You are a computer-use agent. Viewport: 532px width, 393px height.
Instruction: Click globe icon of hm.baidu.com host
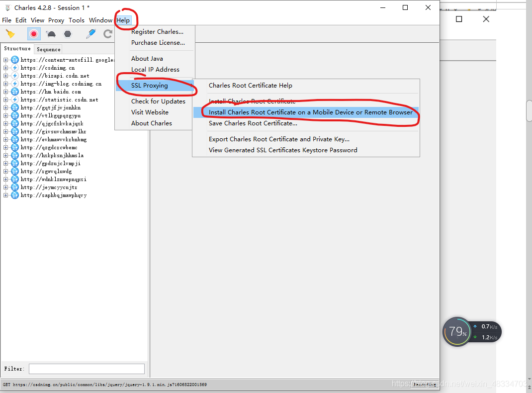pyautogui.click(x=15, y=92)
